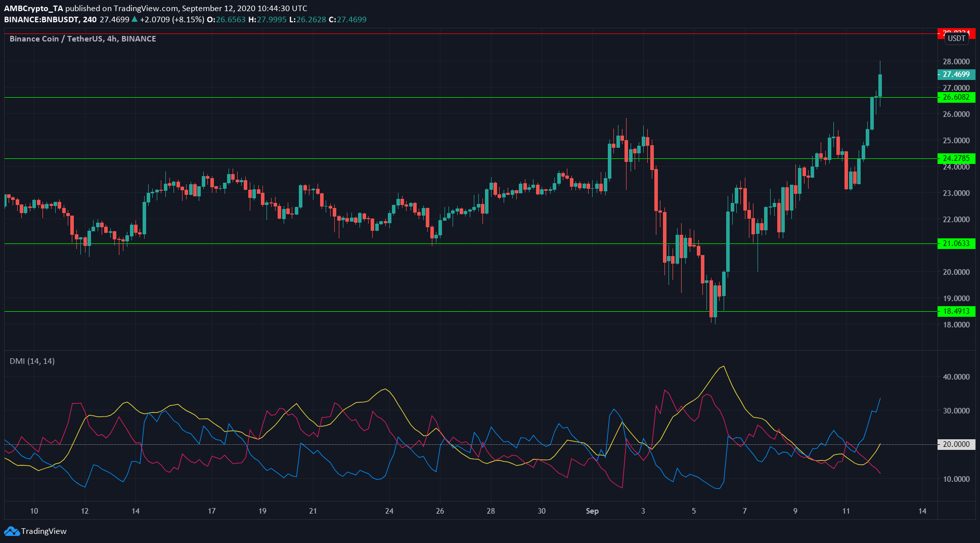Image resolution: width=980 pixels, height=543 pixels.
Task: Click the 28 date label on time axis
Action: pos(491,511)
